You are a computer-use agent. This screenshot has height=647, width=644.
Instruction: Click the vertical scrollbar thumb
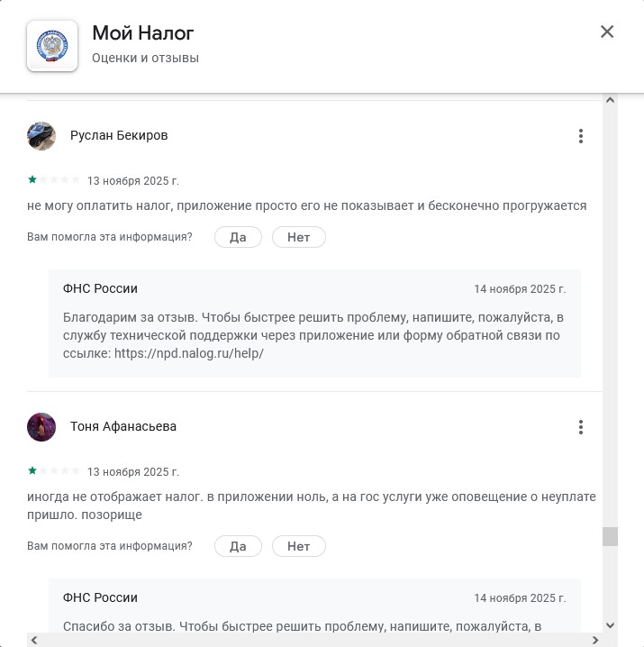click(x=611, y=536)
